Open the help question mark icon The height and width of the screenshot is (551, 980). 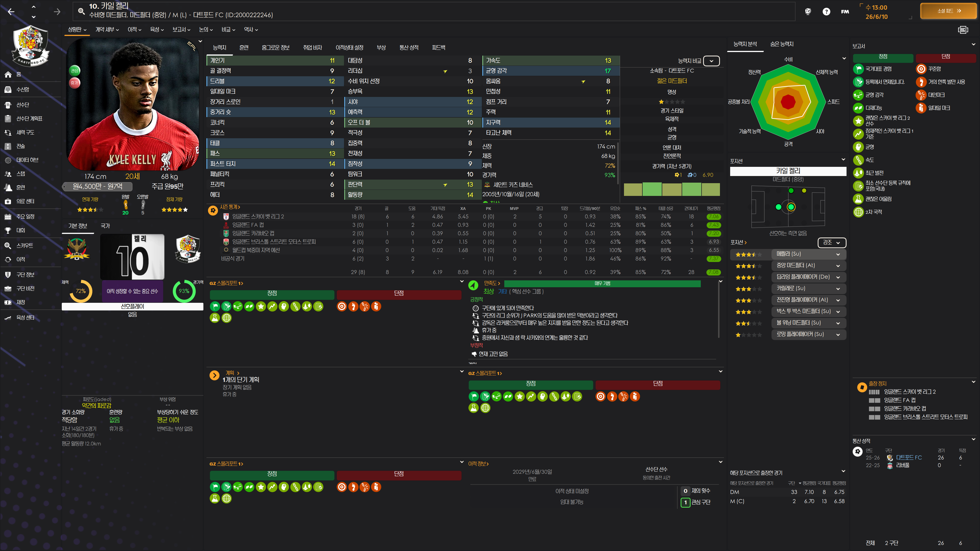tap(826, 12)
